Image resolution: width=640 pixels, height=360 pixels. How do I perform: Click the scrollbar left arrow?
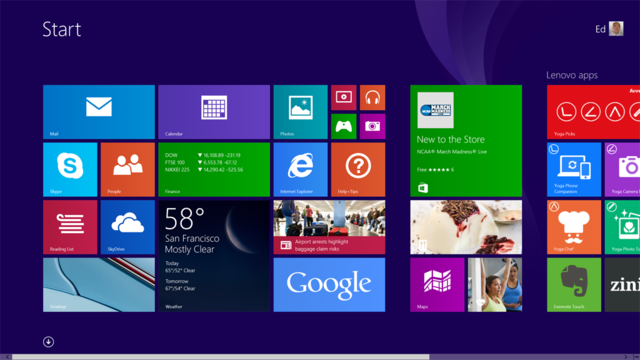click(x=7, y=357)
